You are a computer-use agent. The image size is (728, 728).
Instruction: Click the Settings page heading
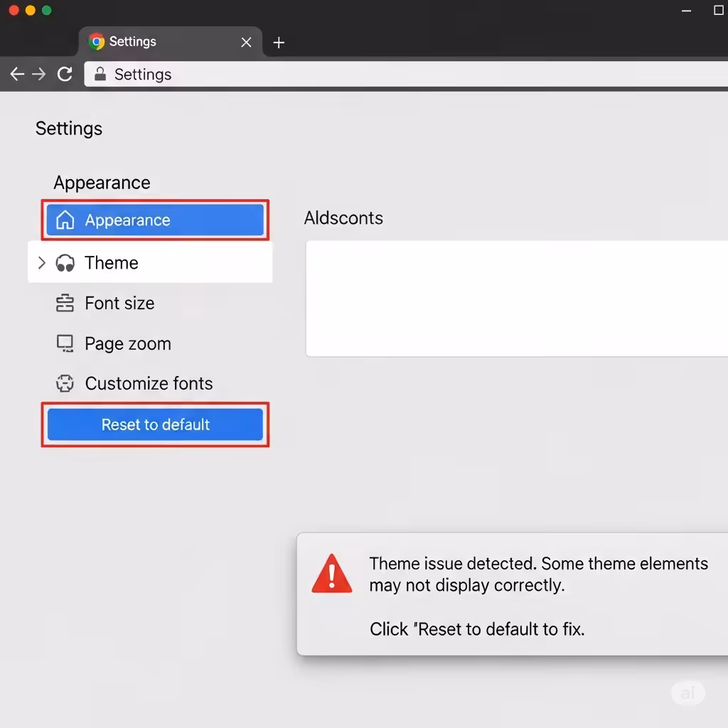point(69,129)
